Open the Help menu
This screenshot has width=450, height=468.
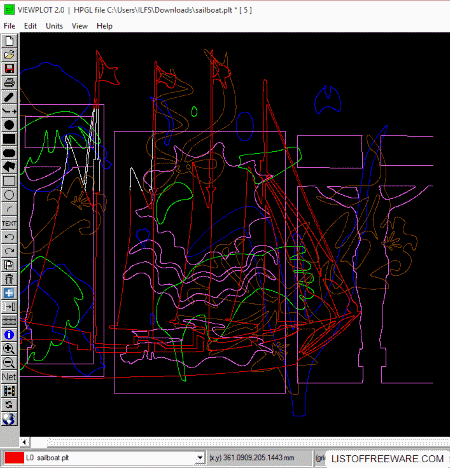[104, 26]
